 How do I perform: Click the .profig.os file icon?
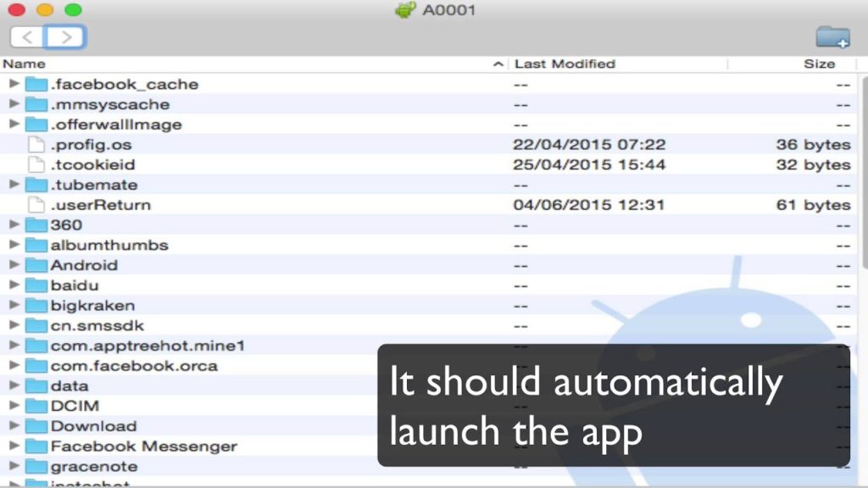pos(36,144)
